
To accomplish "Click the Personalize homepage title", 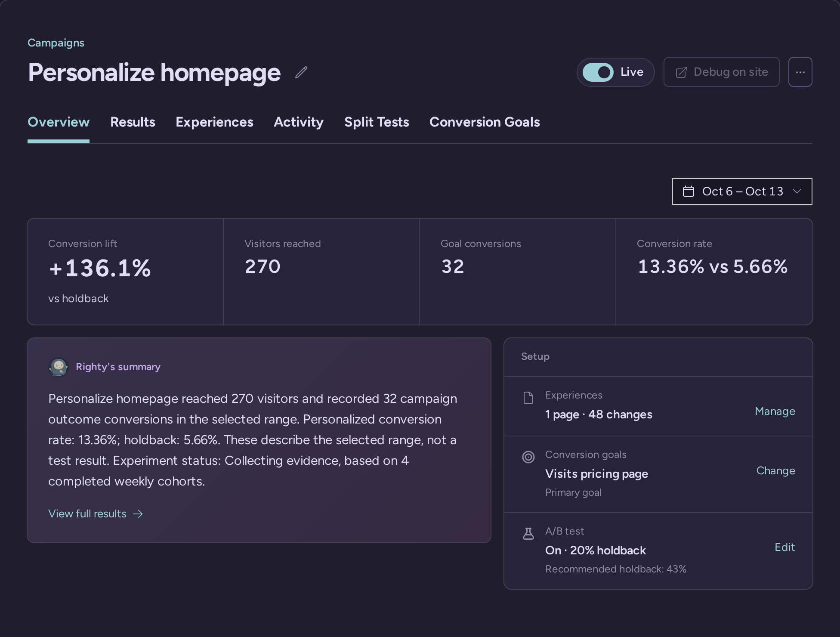I will (154, 73).
